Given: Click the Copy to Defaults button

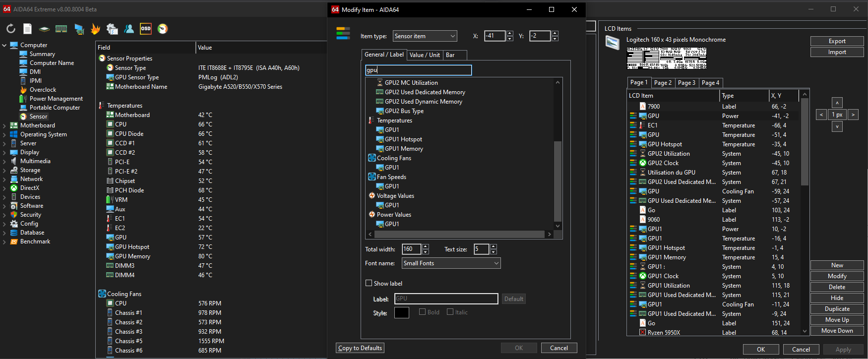Looking at the screenshot, I should 360,348.
